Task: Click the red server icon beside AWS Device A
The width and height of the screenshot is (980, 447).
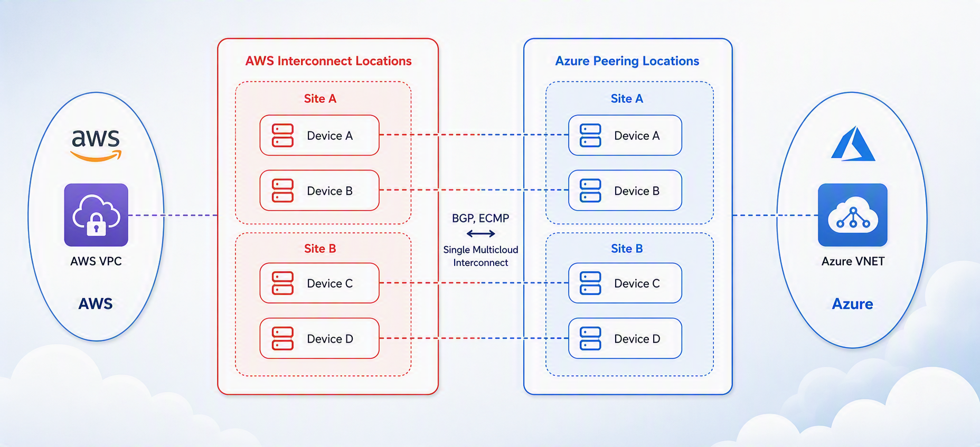Action: (x=282, y=136)
